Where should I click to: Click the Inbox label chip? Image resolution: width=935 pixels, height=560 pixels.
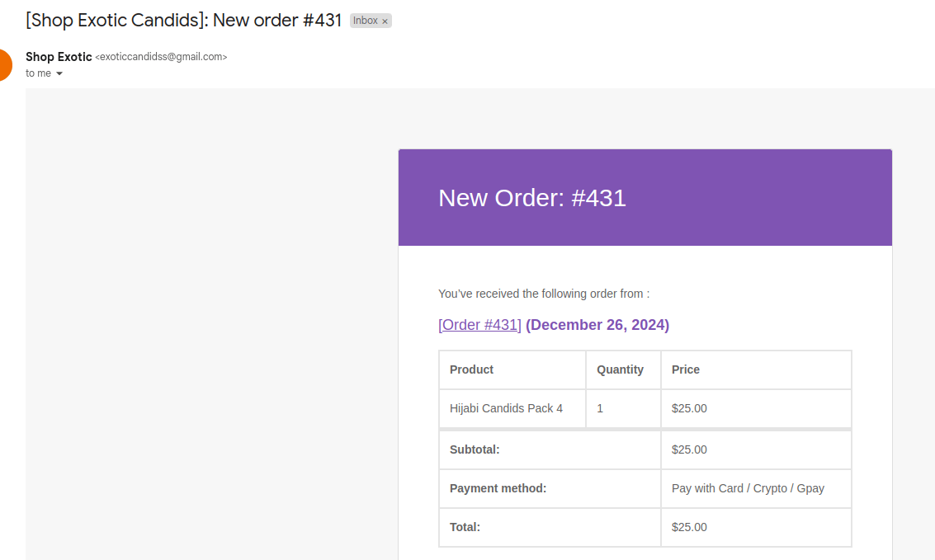(365, 21)
